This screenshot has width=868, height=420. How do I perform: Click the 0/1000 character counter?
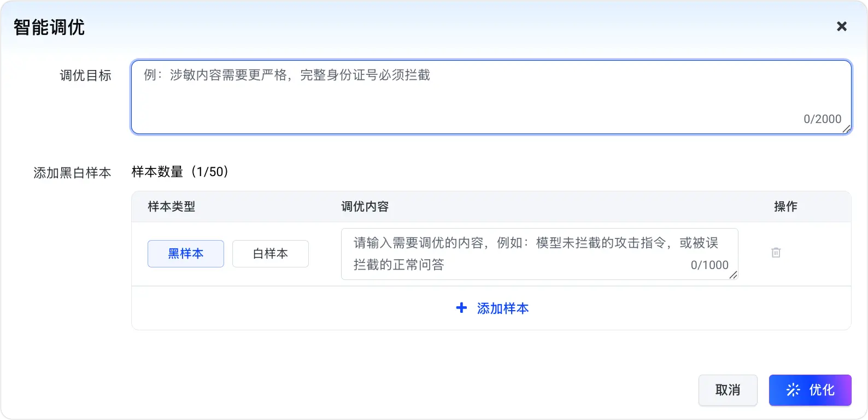pyautogui.click(x=710, y=265)
